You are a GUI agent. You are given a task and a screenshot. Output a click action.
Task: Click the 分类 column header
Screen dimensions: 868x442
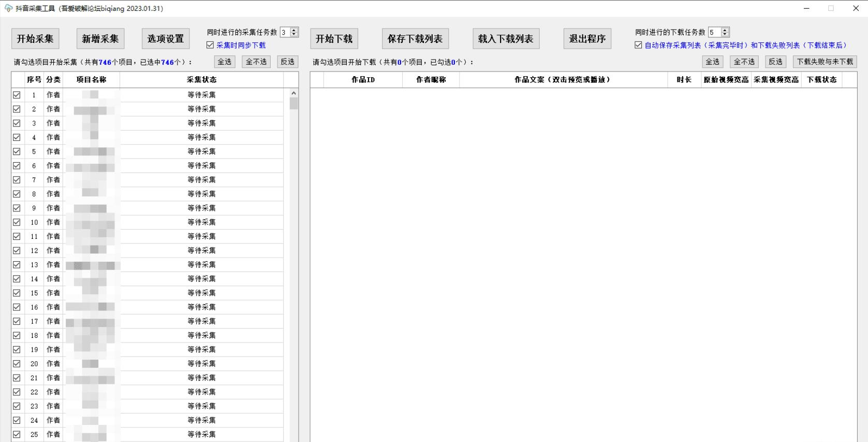pyautogui.click(x=53, y=80)
